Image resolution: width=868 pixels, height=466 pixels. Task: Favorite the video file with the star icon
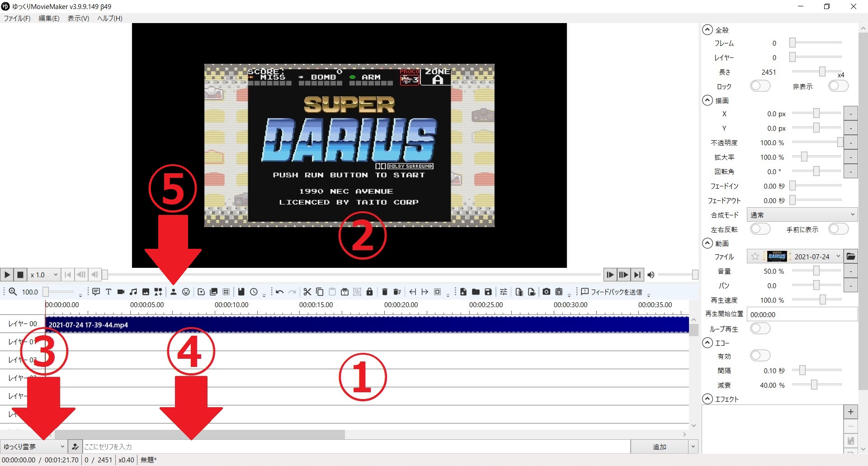point(755,257)
